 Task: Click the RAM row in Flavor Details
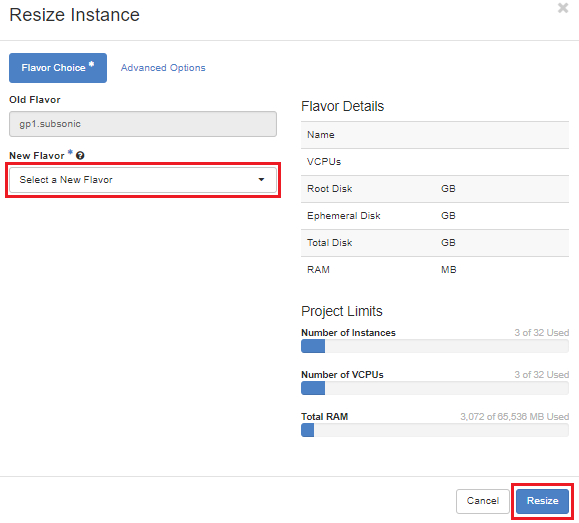click(x=435, y=270)
